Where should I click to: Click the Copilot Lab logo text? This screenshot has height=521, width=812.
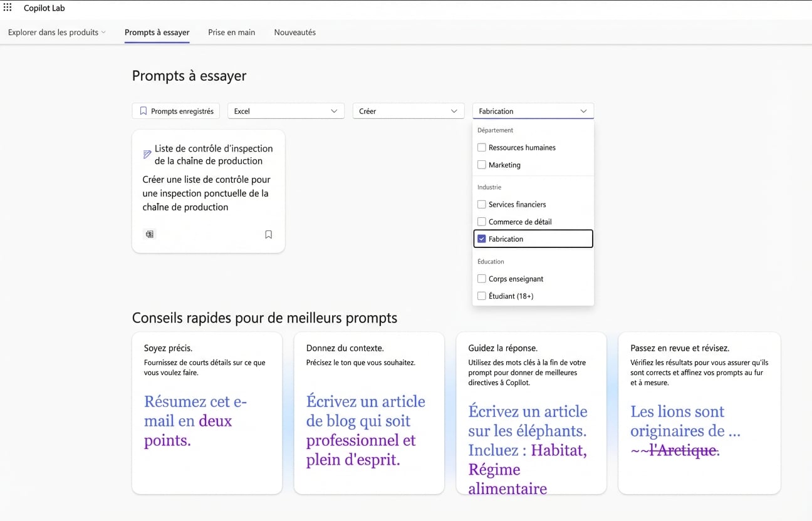[x=44, y=8]
